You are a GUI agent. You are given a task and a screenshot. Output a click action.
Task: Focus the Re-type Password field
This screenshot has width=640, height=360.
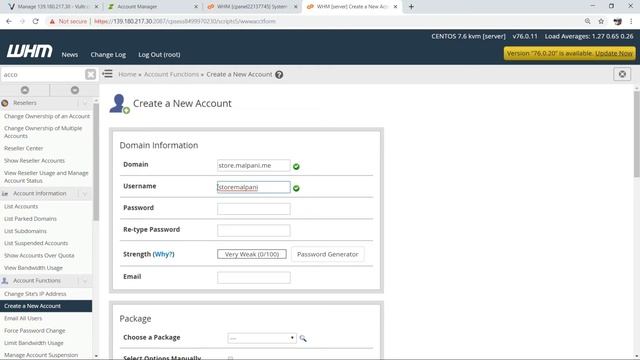(253, 230)
